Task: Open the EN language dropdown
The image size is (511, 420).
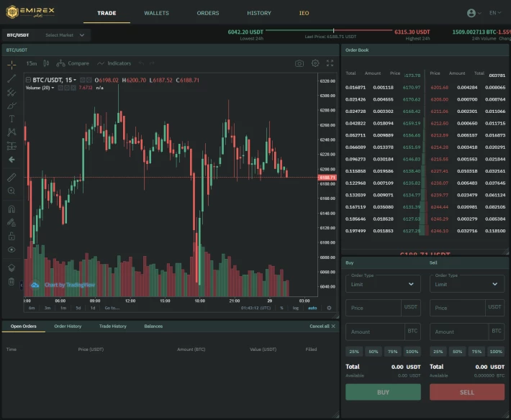Action: click(x=495, y=13)
